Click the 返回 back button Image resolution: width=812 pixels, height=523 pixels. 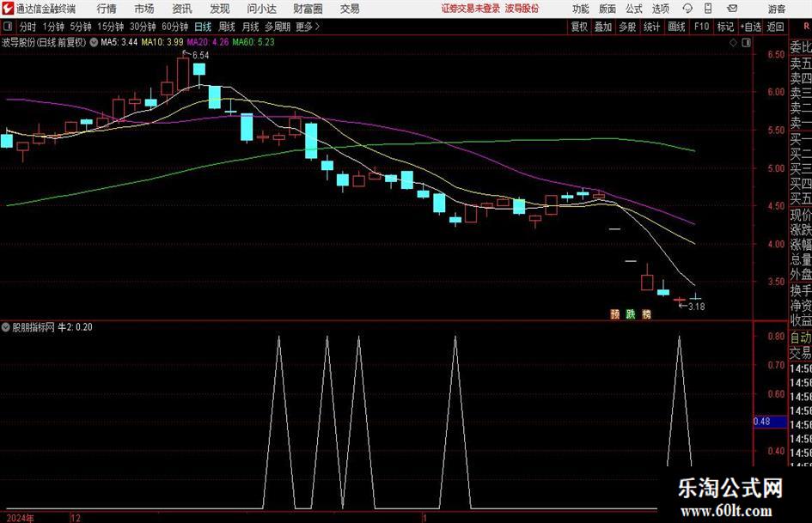(775, 27)
